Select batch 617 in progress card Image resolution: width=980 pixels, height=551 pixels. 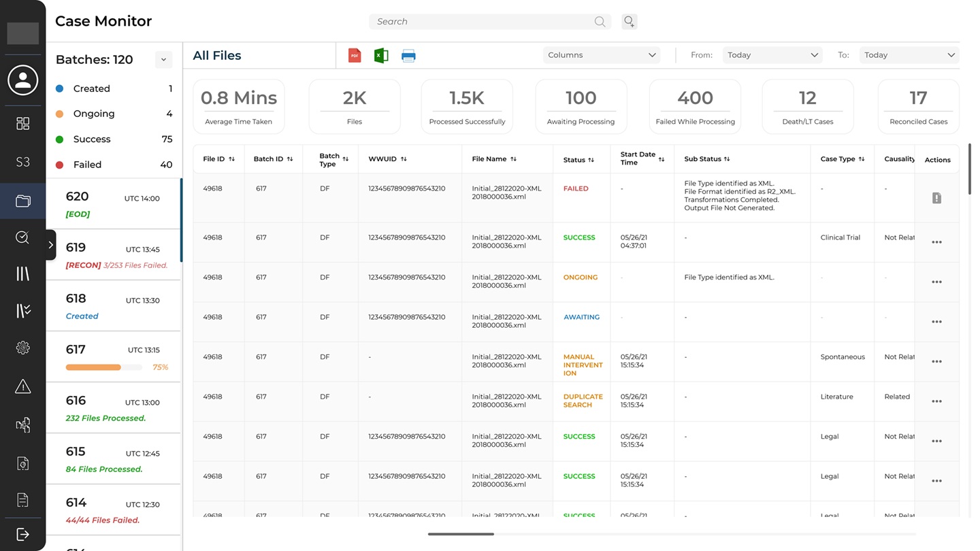[113, 356]
